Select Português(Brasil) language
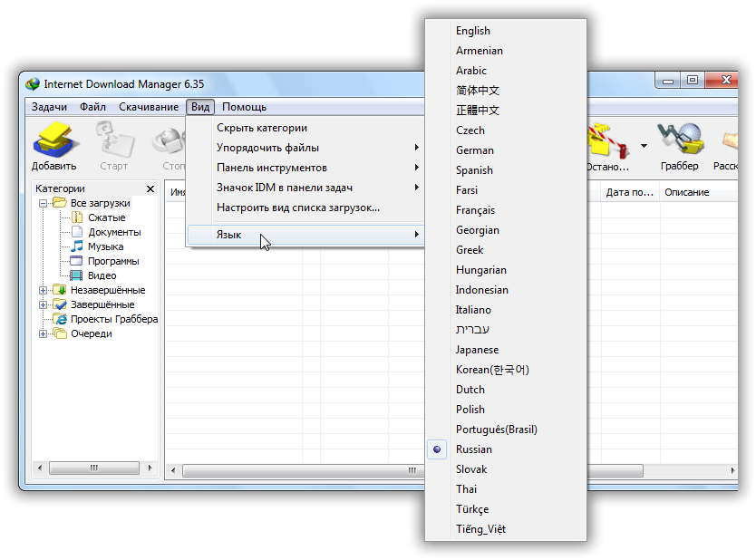Viewport: 756px width, 560px height. click(506, 430)
